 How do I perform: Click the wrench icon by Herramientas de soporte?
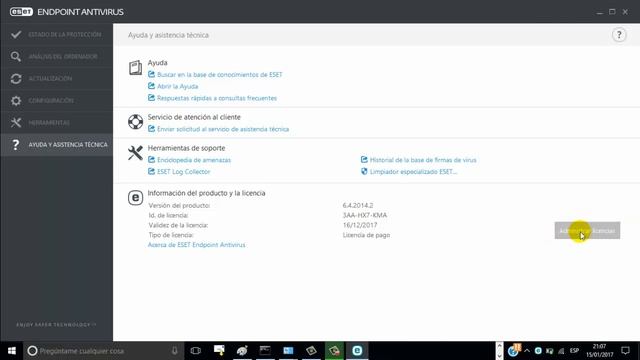136,153
